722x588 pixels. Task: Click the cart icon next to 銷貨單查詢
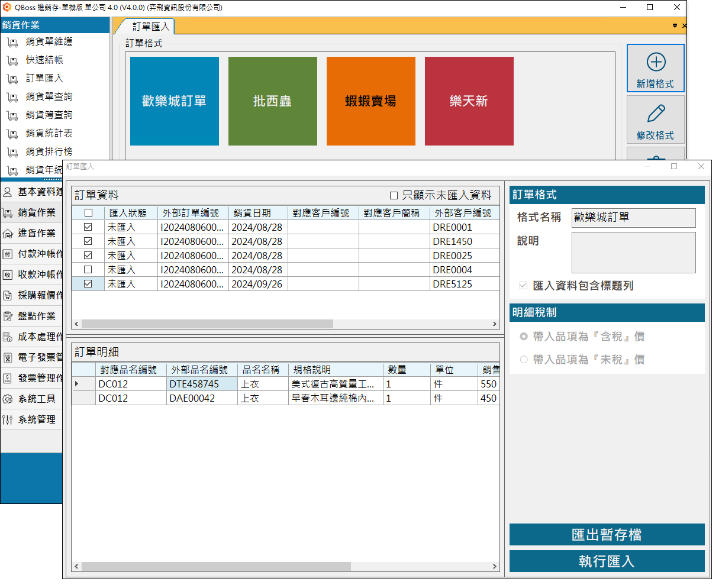tap(12, 97)
